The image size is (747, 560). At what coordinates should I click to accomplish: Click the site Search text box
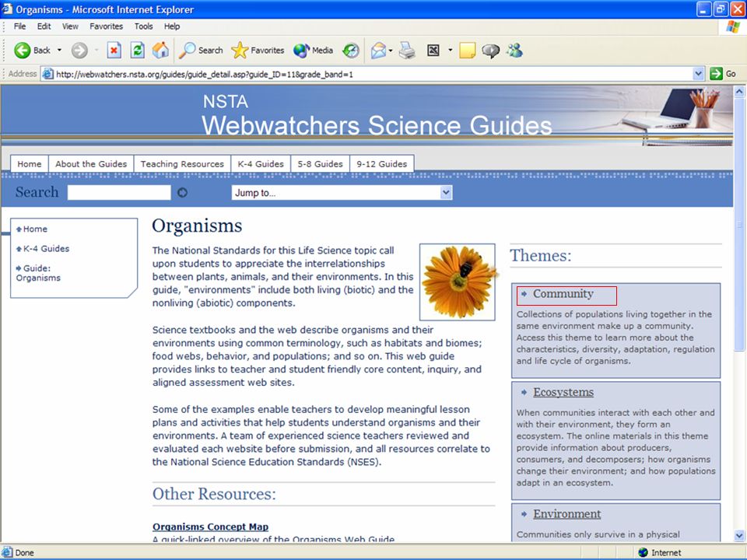coord(119,192)
